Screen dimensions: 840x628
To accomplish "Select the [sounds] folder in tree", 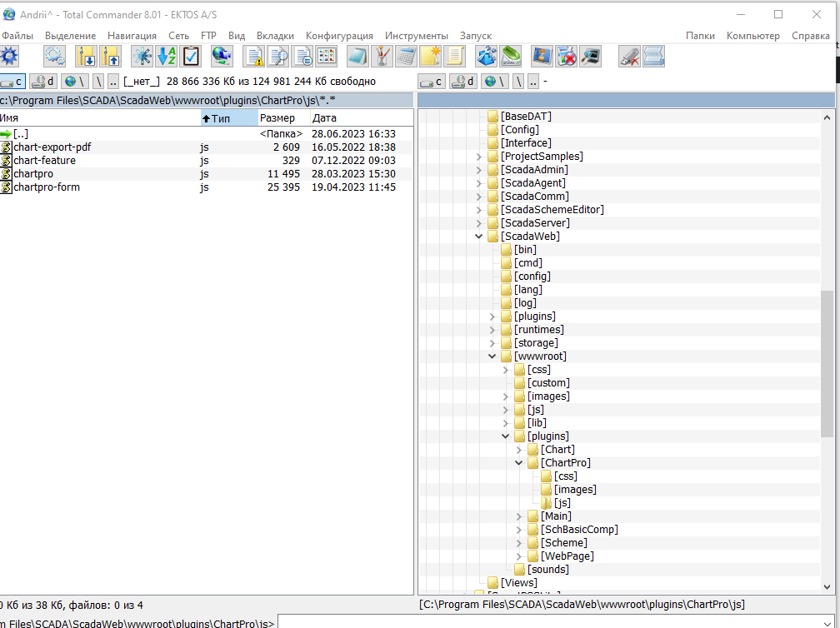I will (x=542, y=569).
